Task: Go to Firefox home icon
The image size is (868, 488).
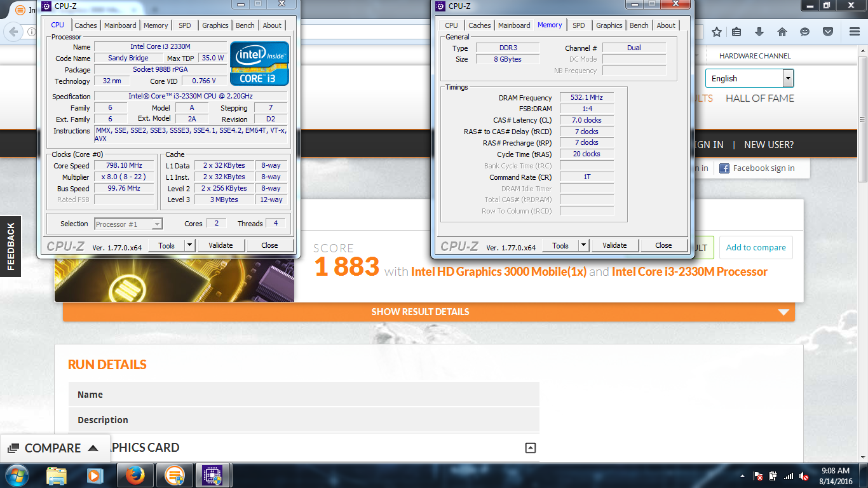Action: 782,32
